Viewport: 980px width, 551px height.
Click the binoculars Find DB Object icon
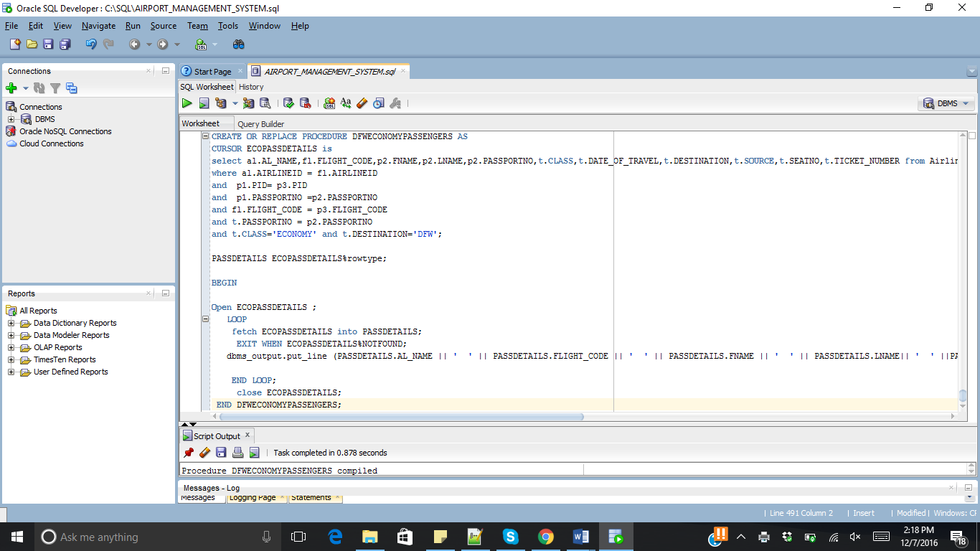click(239, 44)
